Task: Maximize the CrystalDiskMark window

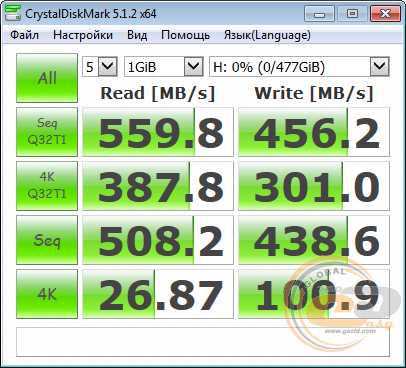Action: tap(352, 14)
